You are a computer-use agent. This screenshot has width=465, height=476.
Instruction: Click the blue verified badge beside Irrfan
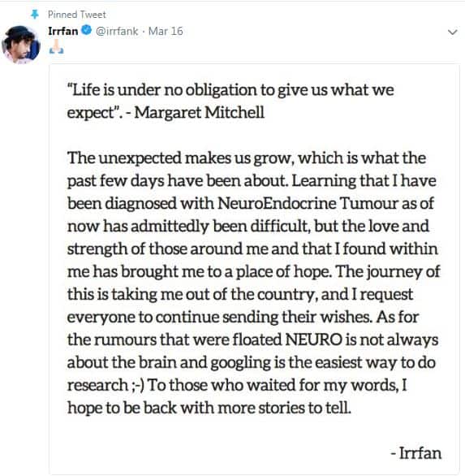click(87, 30)
